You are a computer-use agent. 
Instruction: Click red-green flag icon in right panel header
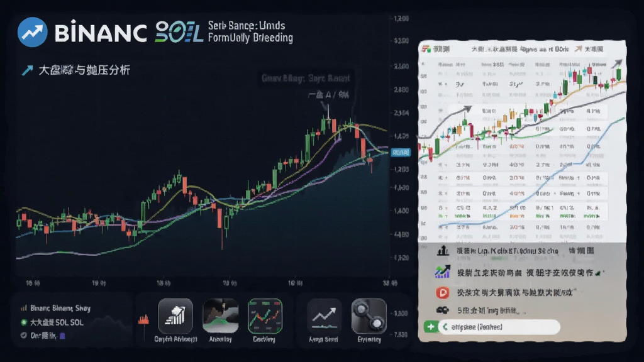pyautogui.click(x=426, y=49)
